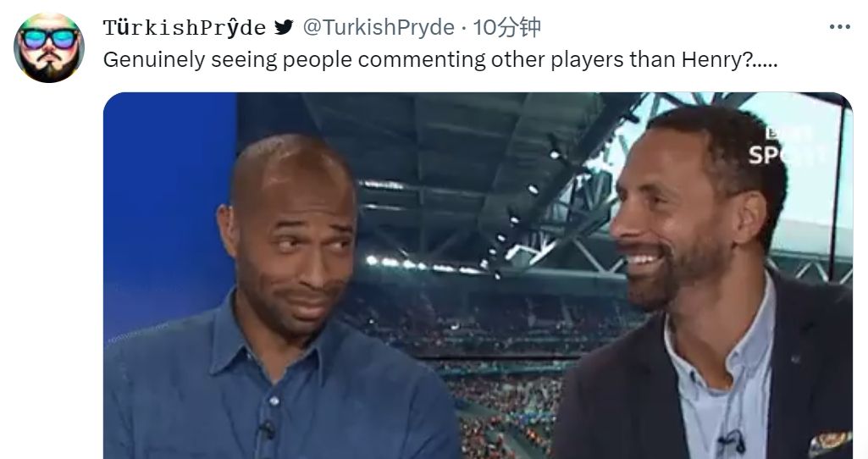Click the Twitter bird icon beside the name
Viewport: 868px width, 459px height.
coord(284,26)
